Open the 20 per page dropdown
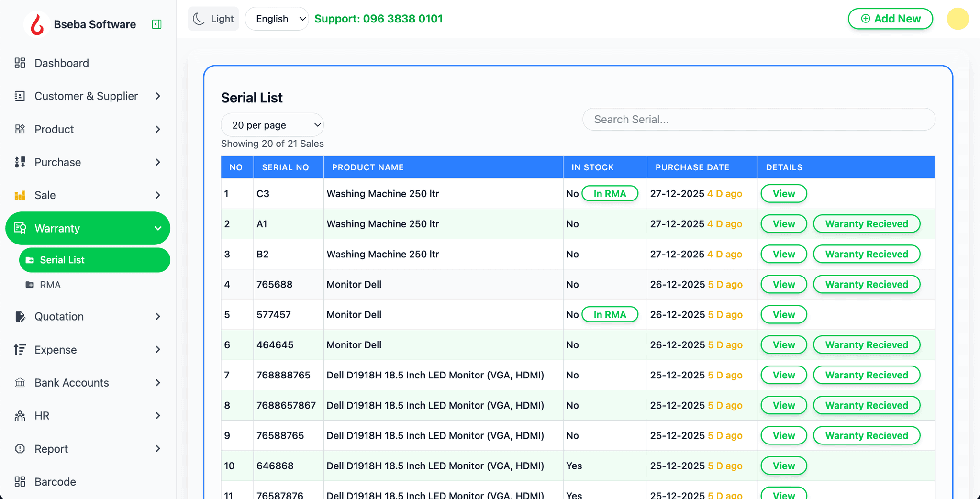The height and width of the screenshot is (499, 980). pos(272,125)
